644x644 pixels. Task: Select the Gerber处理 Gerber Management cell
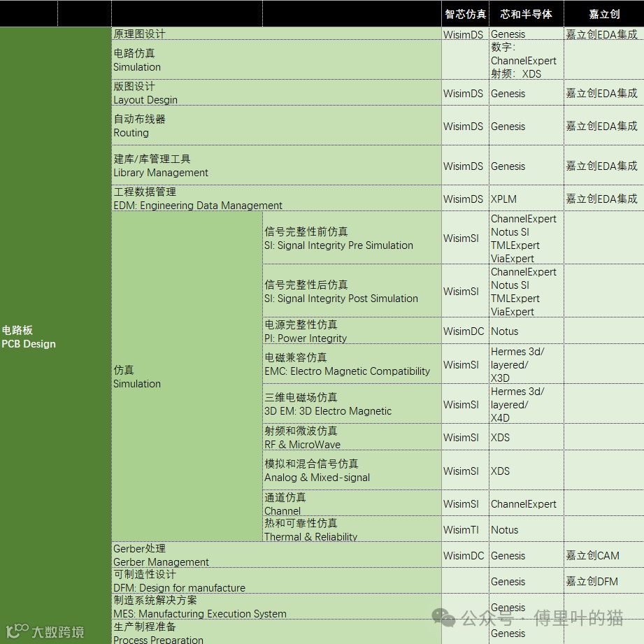pos(276,555)
